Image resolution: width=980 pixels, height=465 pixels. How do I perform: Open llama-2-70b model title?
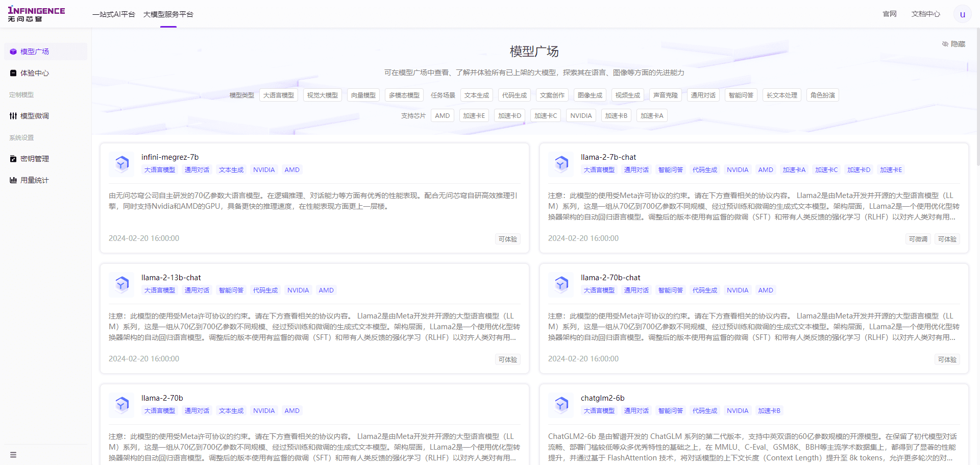click(162, 398)
